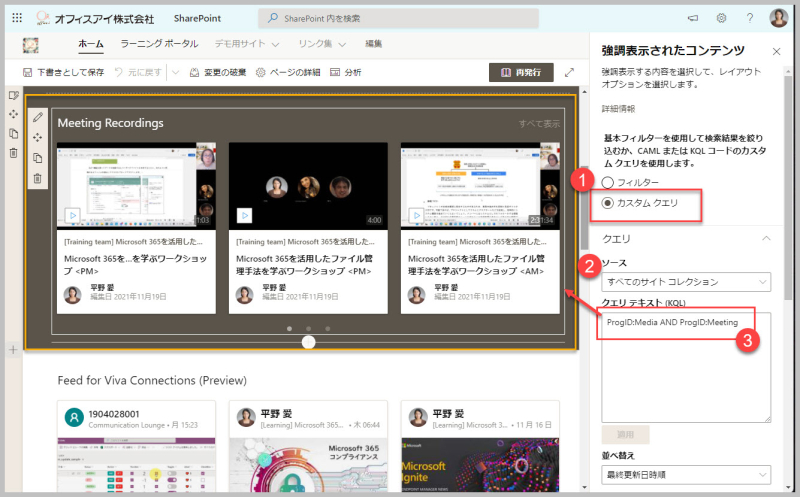Click the second carousel page dot
Screen dimensions: 800x497
point(308,329)
